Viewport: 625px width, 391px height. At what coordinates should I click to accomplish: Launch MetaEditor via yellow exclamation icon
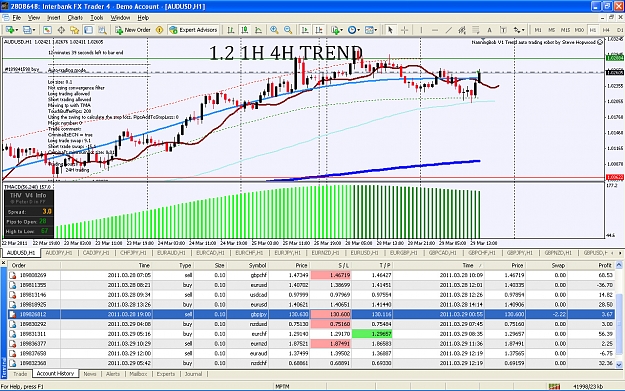pos(159,30)
